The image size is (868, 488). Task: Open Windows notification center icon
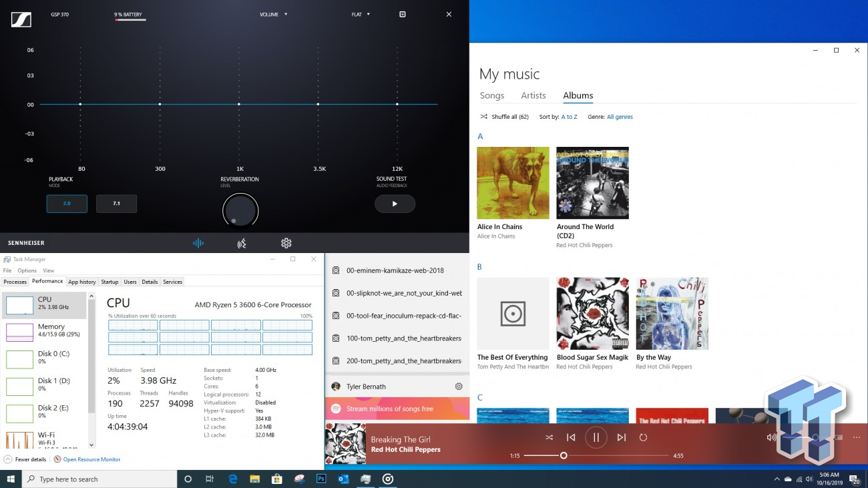pyautogui.click(x=854, y=479)
